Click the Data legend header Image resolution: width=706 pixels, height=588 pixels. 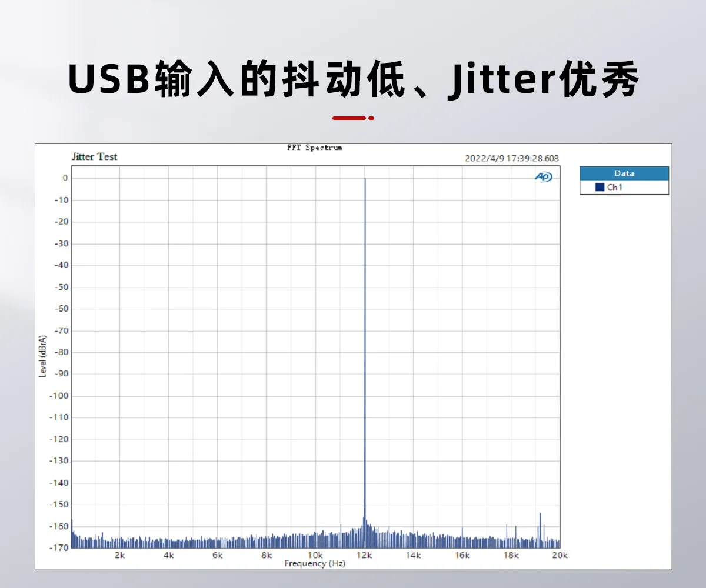[624, 173]
